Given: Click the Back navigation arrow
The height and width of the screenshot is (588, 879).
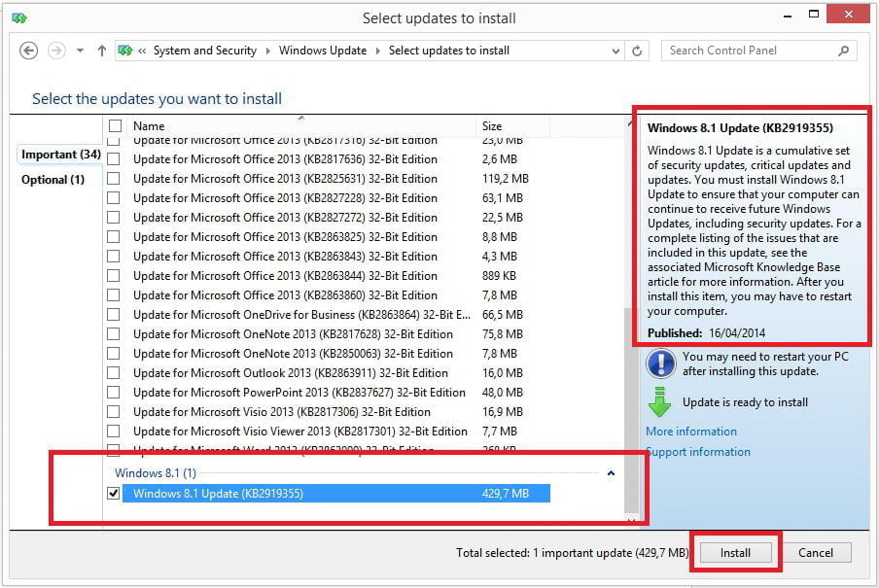Looking at the screenshot, I should [x=28, y=51].
